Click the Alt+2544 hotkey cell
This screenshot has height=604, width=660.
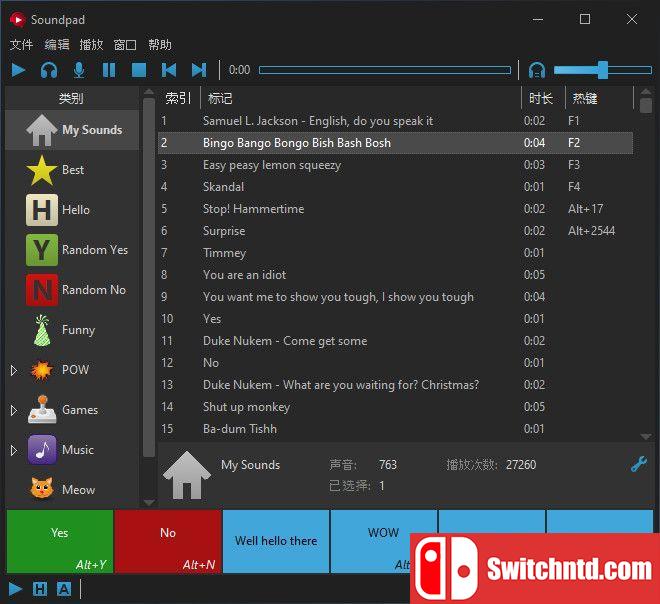[591, 231]
